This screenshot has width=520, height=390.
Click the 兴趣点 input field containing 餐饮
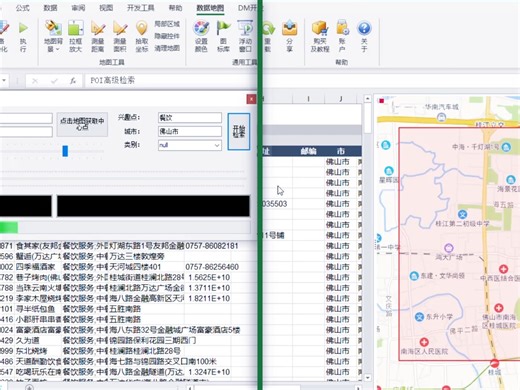point(190,118)
